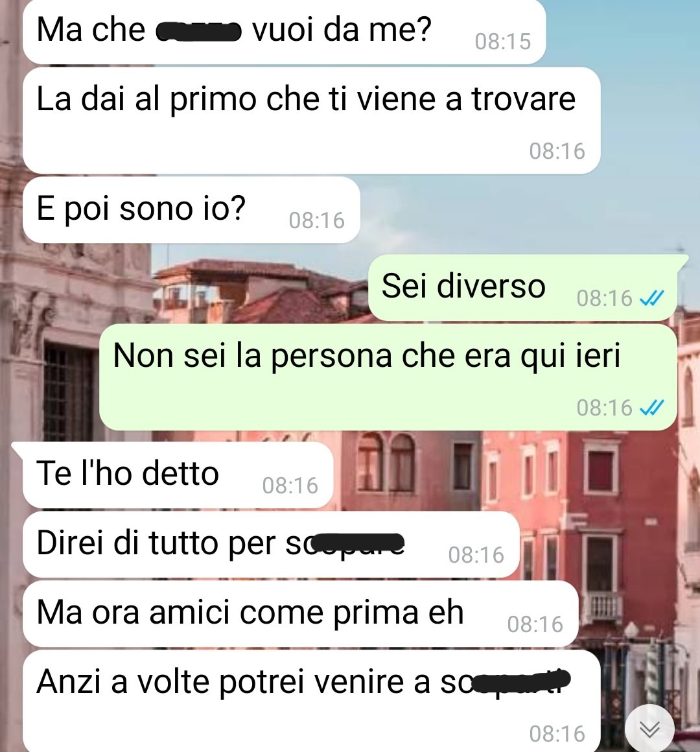
Task: Select the 'E poi sono io?' message
Action: pyautogui.click(x=191, y=210)
